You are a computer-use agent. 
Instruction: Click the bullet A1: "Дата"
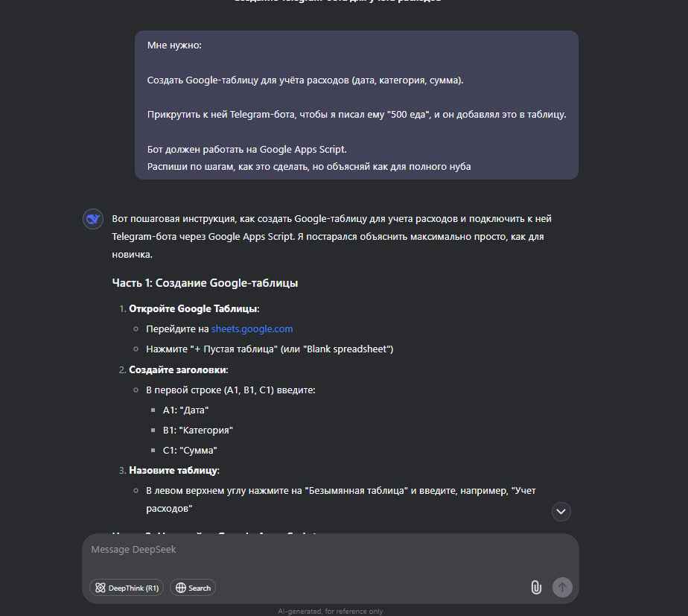[185, 410]
